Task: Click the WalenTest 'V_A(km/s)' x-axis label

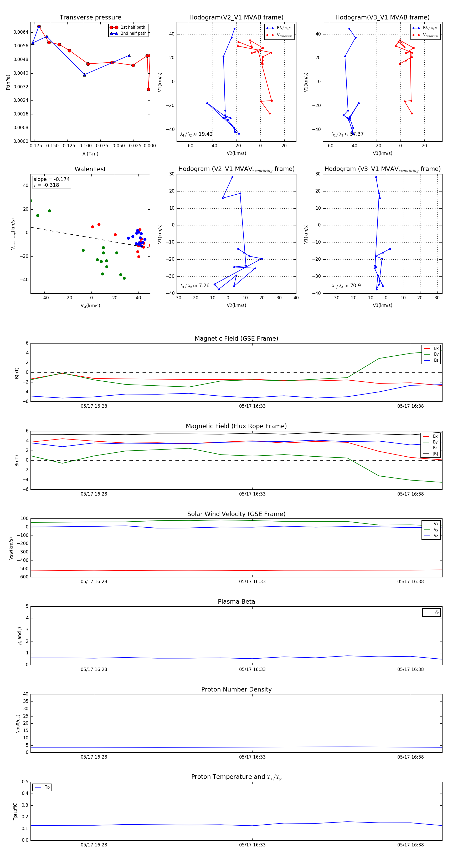Action: [x=90, y=306]
